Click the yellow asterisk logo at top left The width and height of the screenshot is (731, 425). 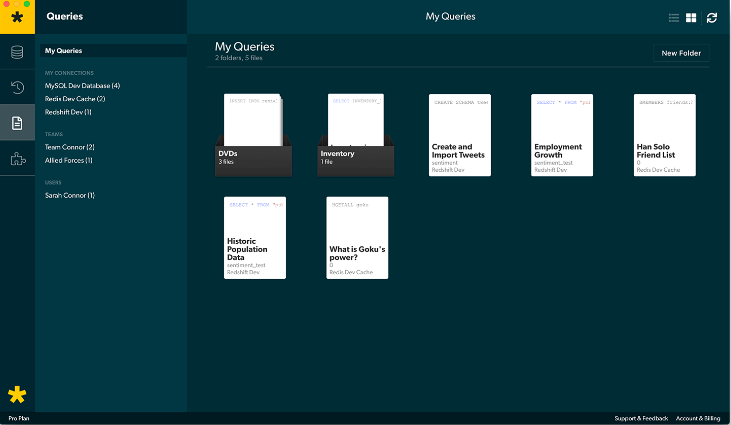tap(17, 17)
